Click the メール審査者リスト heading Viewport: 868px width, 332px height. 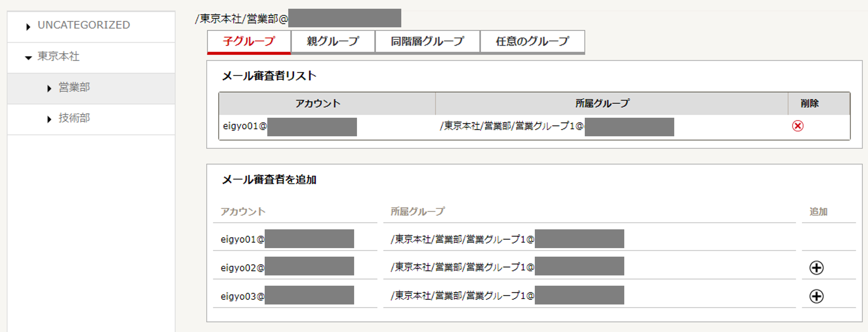(269, 76)
